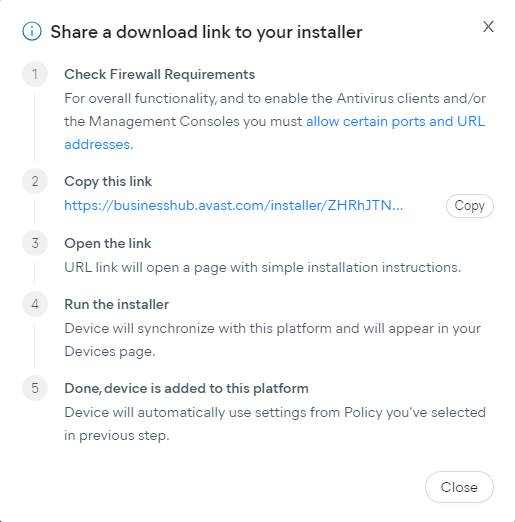Click the Run the installer heading
Image resolution: width=515 pixels, height=522 pixels.
117,304
